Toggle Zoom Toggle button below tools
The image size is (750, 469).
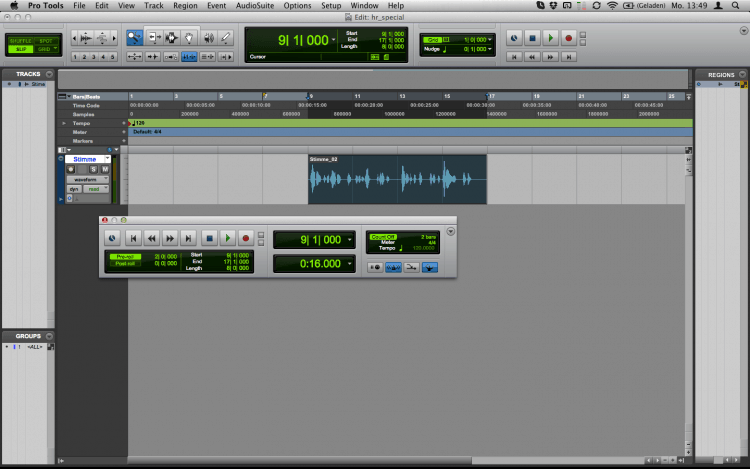pos(134,57)
